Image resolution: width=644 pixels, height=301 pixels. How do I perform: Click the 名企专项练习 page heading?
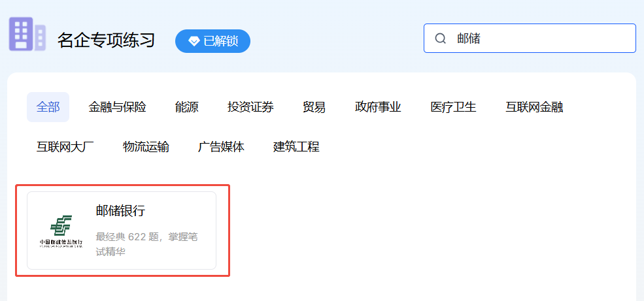106,40
